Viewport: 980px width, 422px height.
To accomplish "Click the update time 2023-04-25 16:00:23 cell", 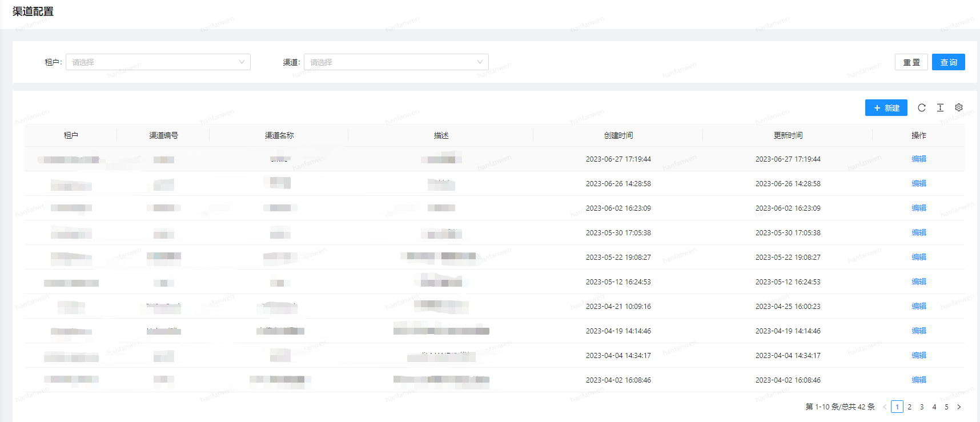I will (x=788, y=307).
